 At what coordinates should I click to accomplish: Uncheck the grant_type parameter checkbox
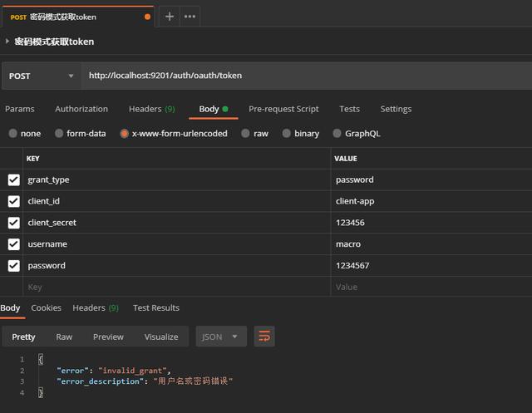[13, 179]
